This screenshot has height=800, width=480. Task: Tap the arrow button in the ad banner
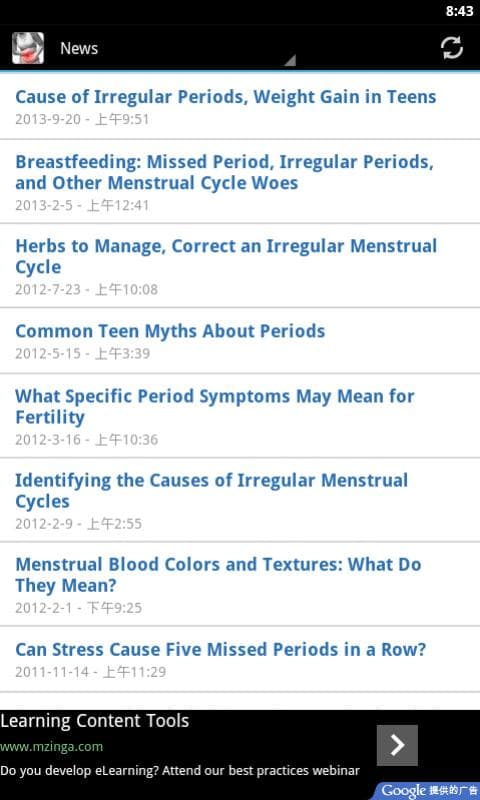click(x=397, y=745)
